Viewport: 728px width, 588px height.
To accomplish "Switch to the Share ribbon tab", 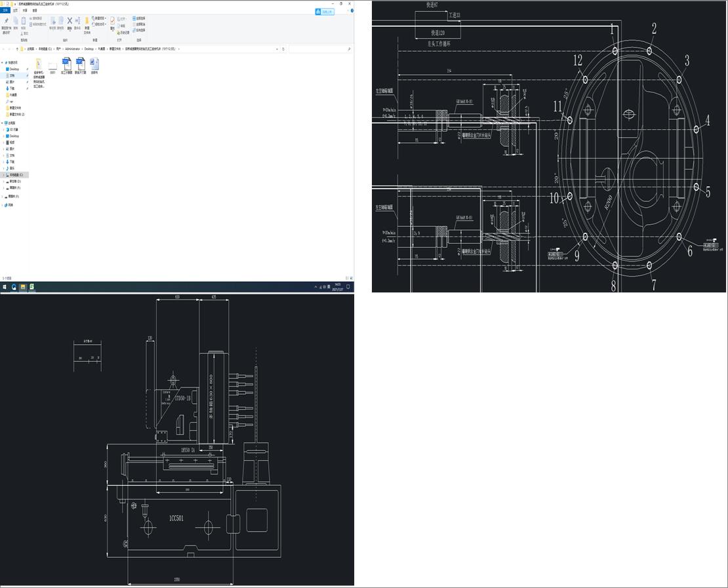I will (25, 10).
